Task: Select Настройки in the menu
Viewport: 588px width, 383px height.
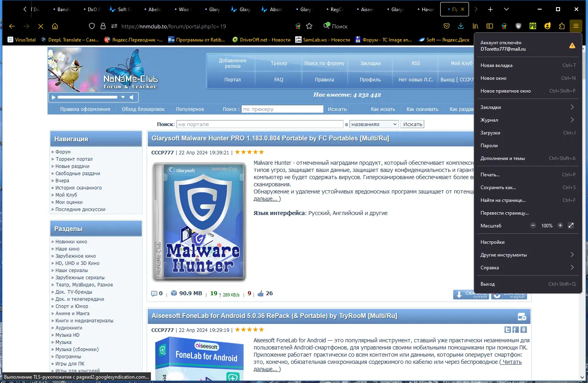Action: (x=528, y=242)
